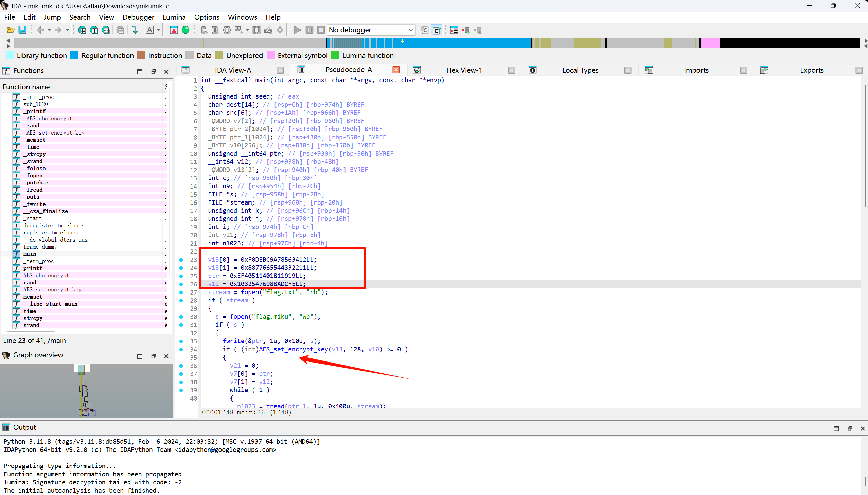Click the Jump back arrow icon
The image size is (868, 495).
pos(40,30)
